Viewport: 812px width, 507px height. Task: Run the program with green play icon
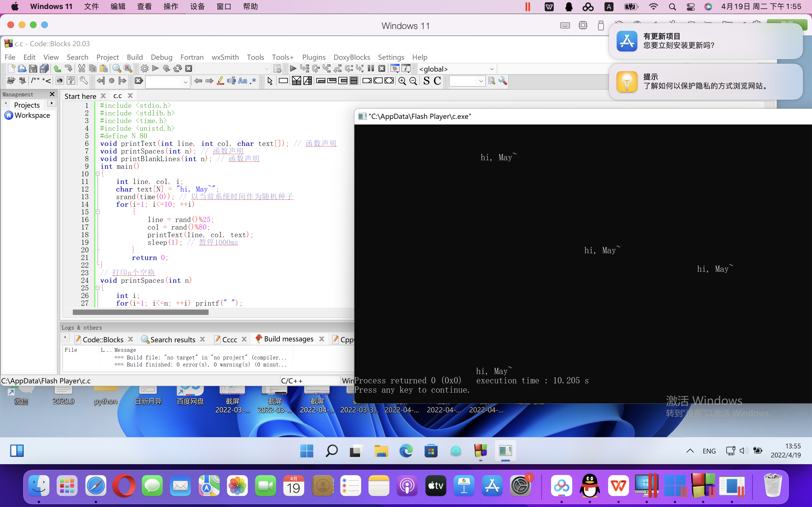click(155, 69)
